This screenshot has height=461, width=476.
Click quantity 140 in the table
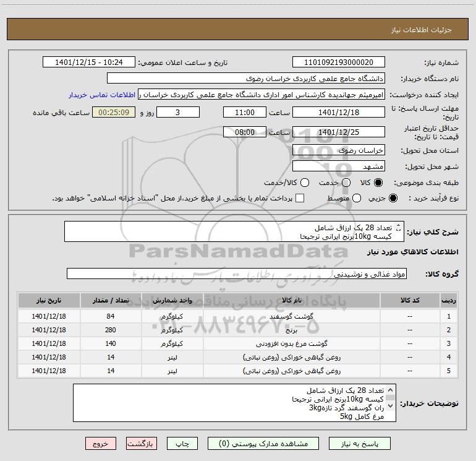(x=111, y=343)
